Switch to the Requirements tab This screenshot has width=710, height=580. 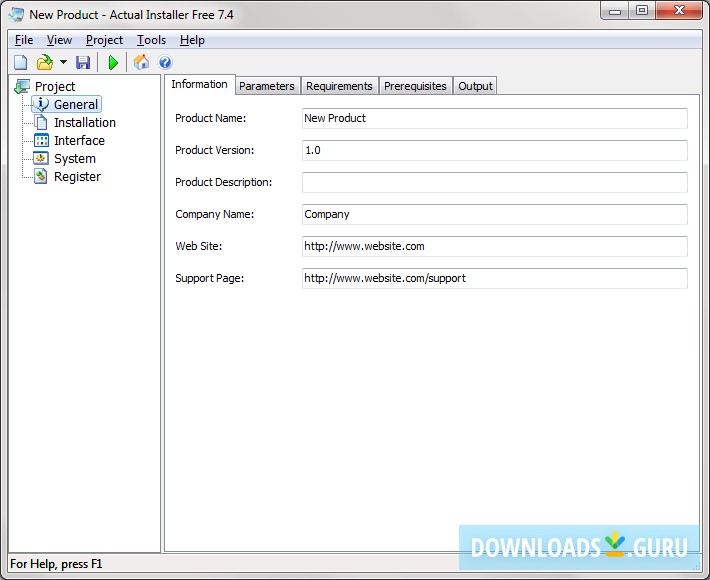click(x=339, y=86)
